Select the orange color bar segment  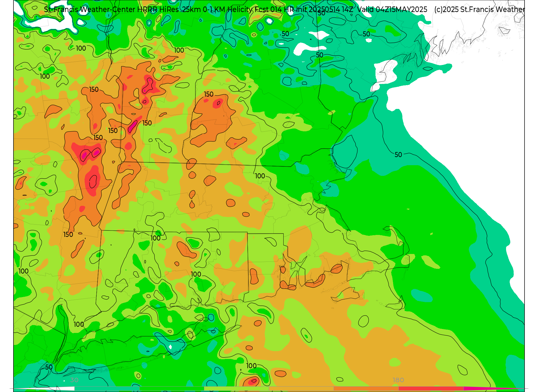click(366, 388)
